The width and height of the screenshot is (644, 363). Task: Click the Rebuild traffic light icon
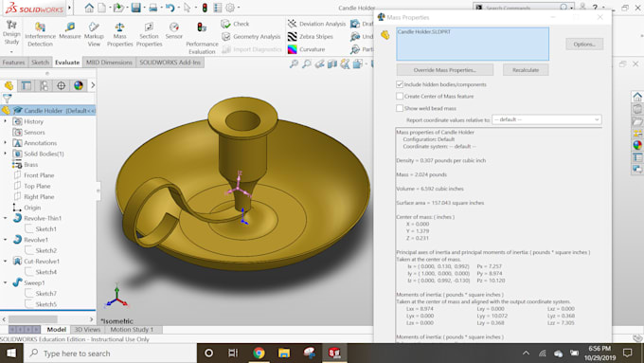(205, 8)
